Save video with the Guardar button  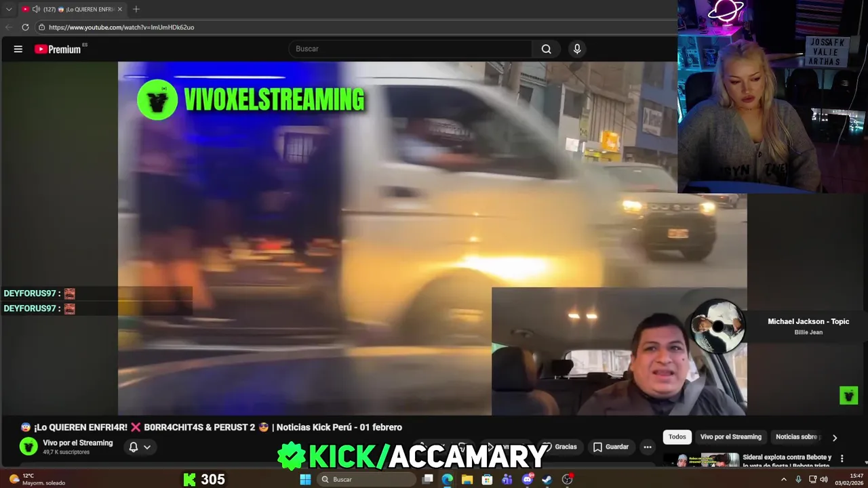pyautogui.click(x=610, y=447)
